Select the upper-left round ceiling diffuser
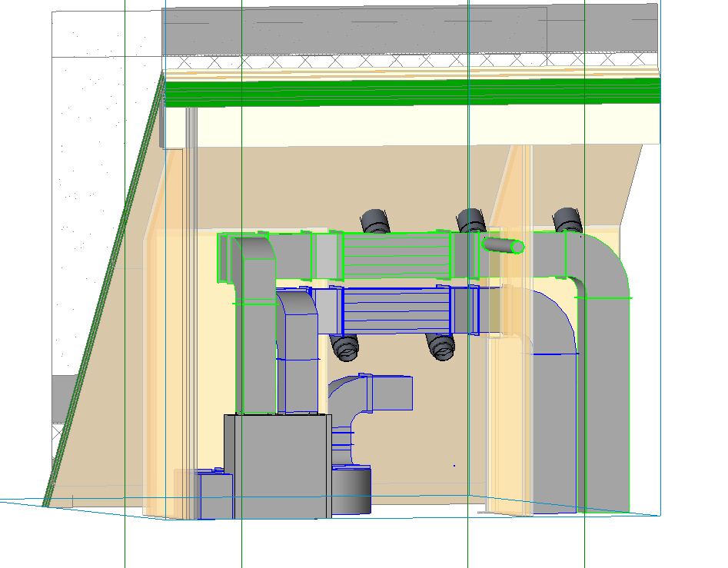 pyautogui.click(x=377, y=221)
